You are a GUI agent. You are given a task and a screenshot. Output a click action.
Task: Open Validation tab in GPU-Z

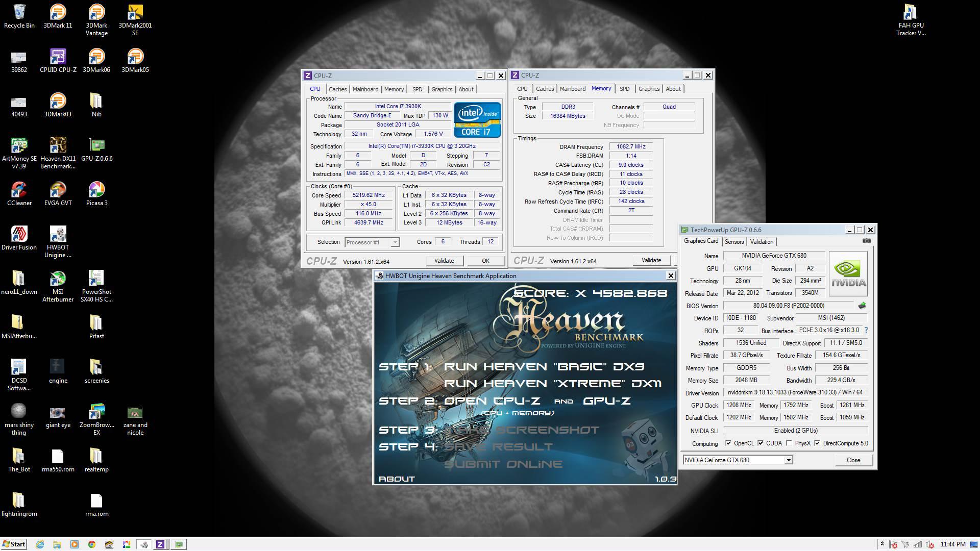click(762, 242)
